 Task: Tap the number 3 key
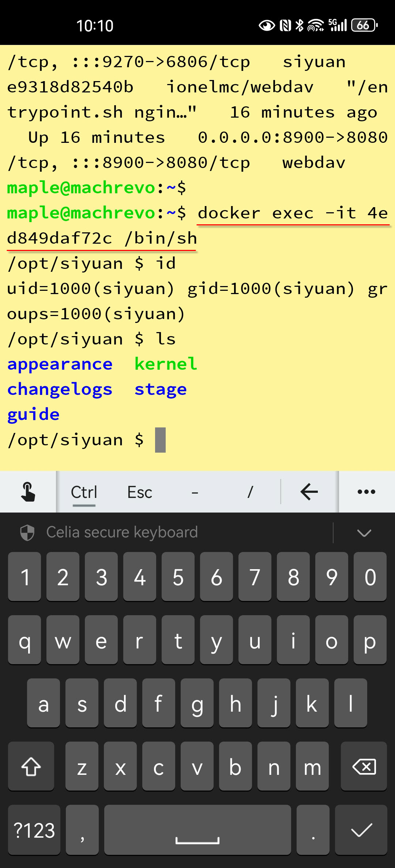tap(101, 576)
